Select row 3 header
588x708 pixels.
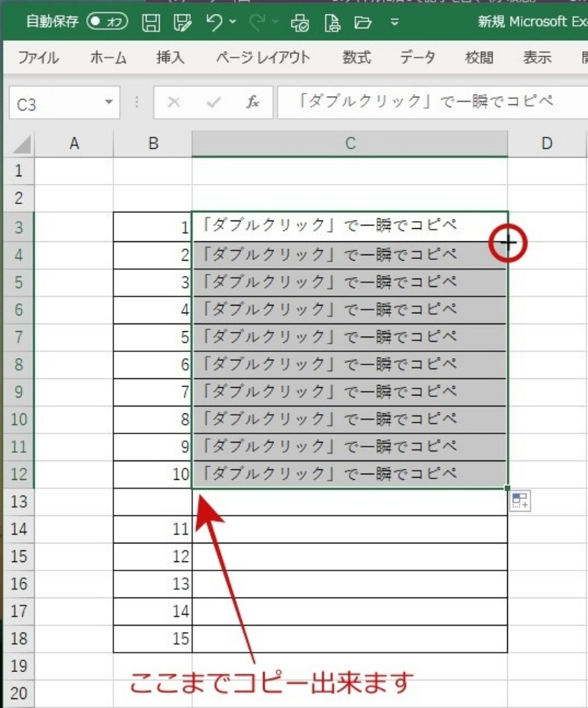click(x=19, y=227)
